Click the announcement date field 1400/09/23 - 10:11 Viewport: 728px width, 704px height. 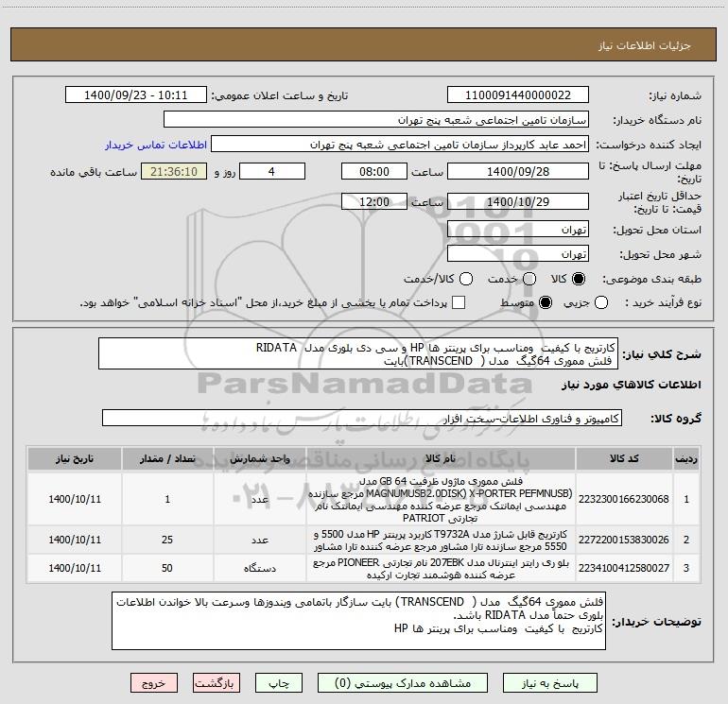136,95
